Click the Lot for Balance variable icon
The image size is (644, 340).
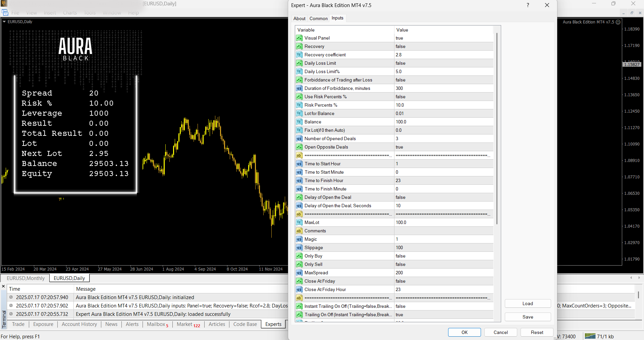(x=299, y=113)
